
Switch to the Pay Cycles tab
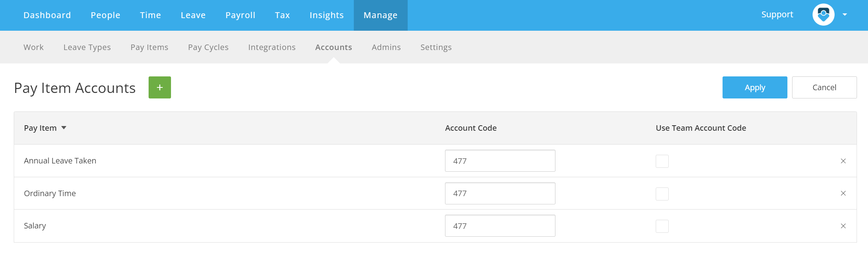point(208,47)
